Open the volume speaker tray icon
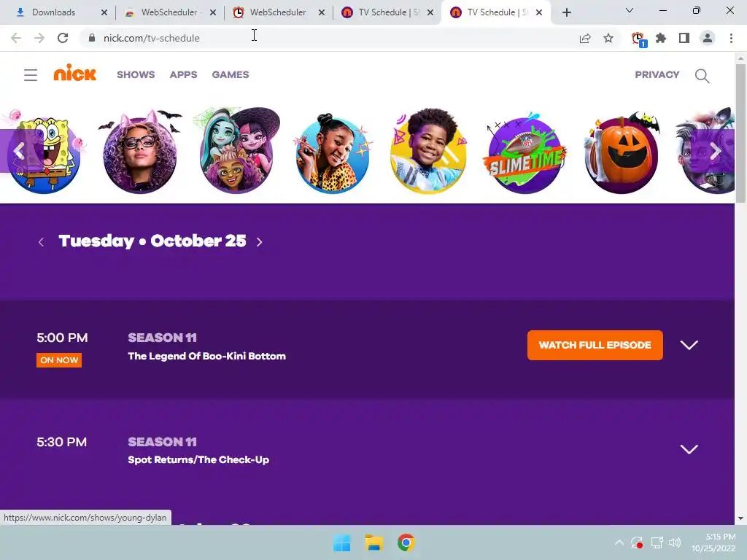747x560 pixels. click(x=675, y=542)
